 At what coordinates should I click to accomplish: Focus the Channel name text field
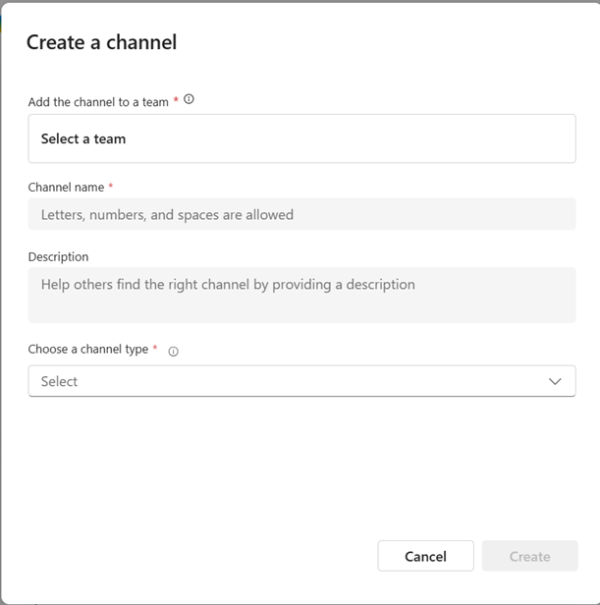click(302, 214)
